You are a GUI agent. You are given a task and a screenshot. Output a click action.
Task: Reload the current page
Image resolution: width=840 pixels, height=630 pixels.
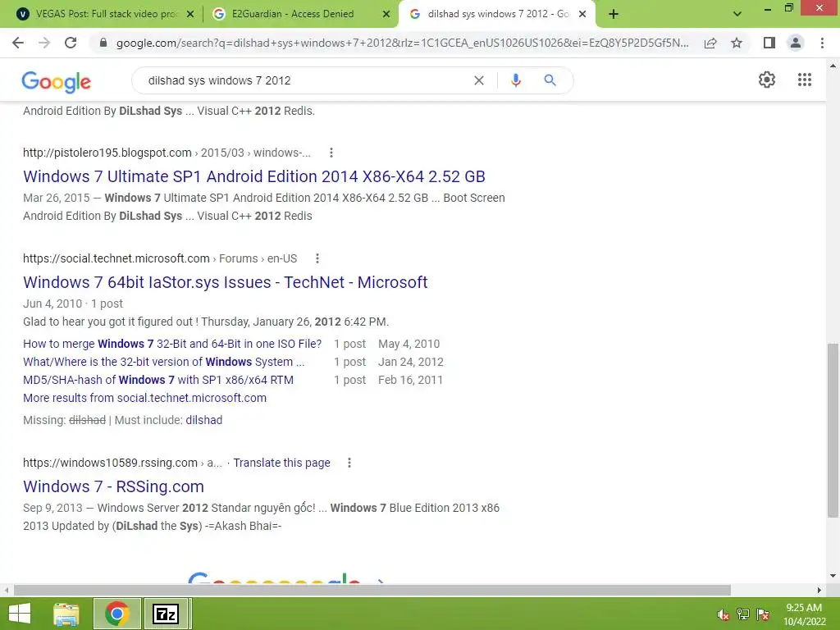pyautogui.click(x=71, y=43)
